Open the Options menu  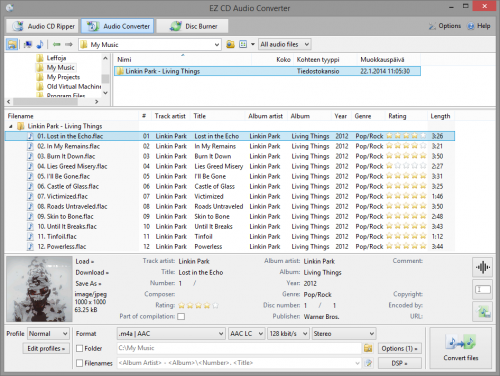coord(445,26)
